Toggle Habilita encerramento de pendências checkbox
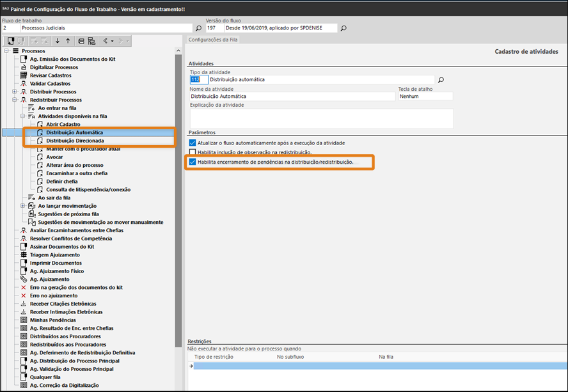Screen dimensions: 568x392 [193, 162]
